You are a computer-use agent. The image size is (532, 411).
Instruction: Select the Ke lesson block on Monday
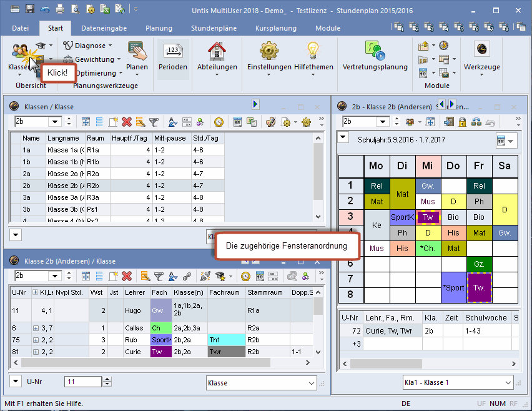tap(377, 225)
